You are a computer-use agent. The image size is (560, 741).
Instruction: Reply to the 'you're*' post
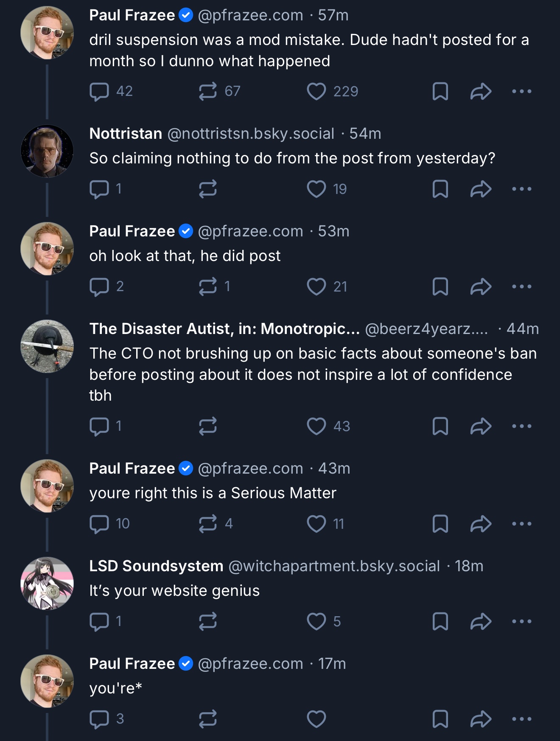[x=100, y=719]
